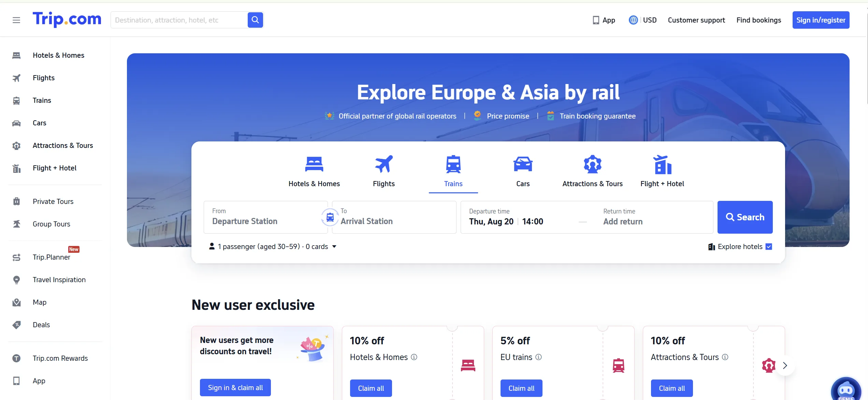Select the Flight + Hotel search tab
The width and height of the screenshot is (868, 400).
tap(662, 171)
